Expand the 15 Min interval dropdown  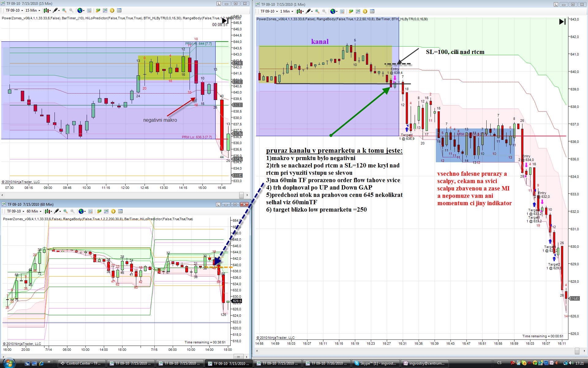(39, 10)
